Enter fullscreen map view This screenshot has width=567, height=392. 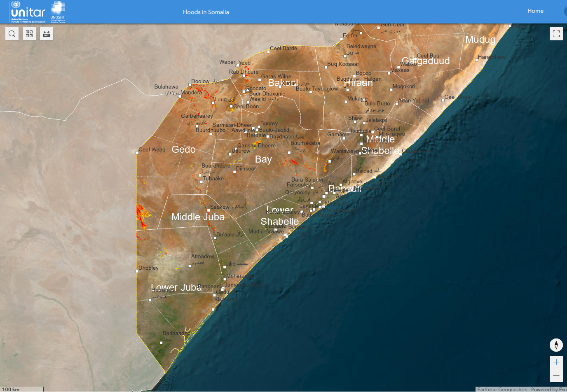click(556, 34)
